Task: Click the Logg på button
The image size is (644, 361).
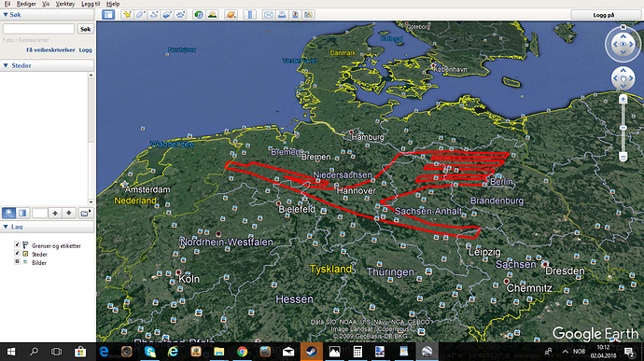Action: pyautogui.click(x=603, y=15)
